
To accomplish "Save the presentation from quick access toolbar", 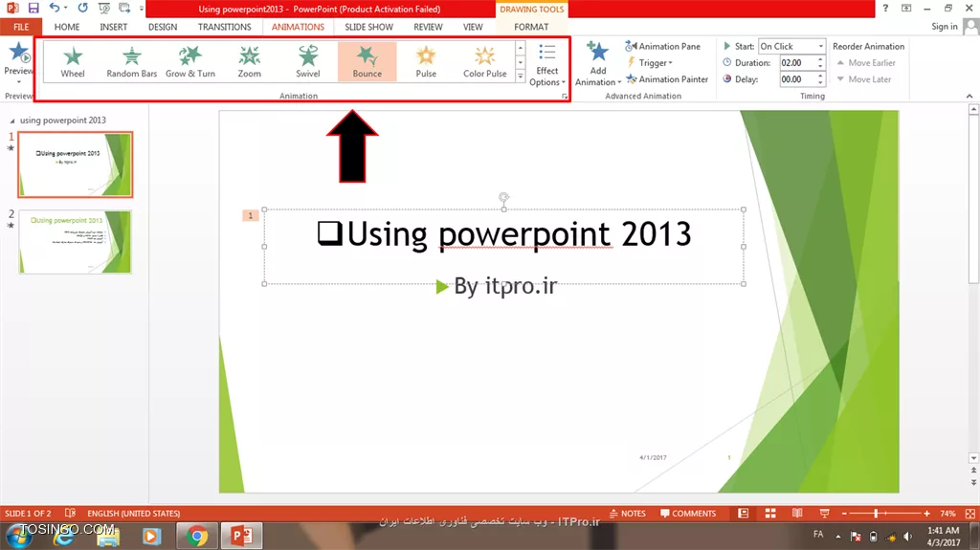I will point(33,8).
